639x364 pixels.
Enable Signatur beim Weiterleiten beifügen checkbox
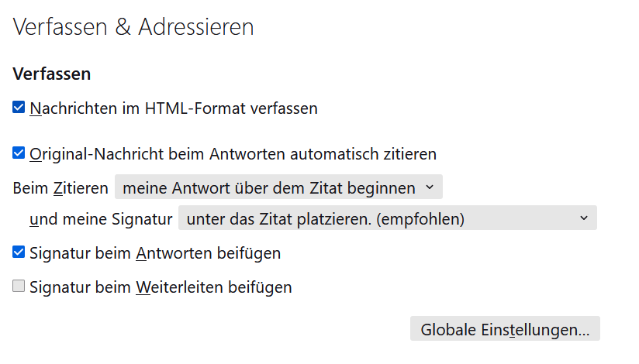point(19,287)
